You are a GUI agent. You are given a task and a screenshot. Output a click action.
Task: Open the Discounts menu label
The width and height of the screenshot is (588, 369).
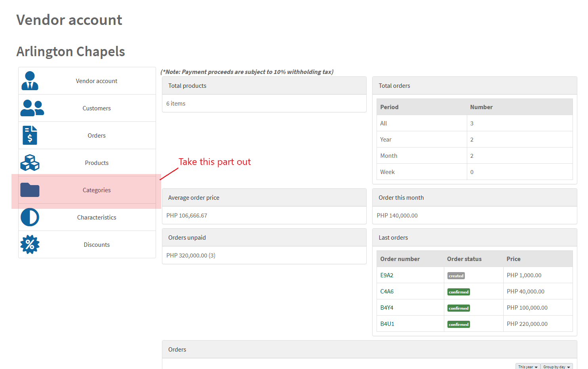[x=97, y=245]
